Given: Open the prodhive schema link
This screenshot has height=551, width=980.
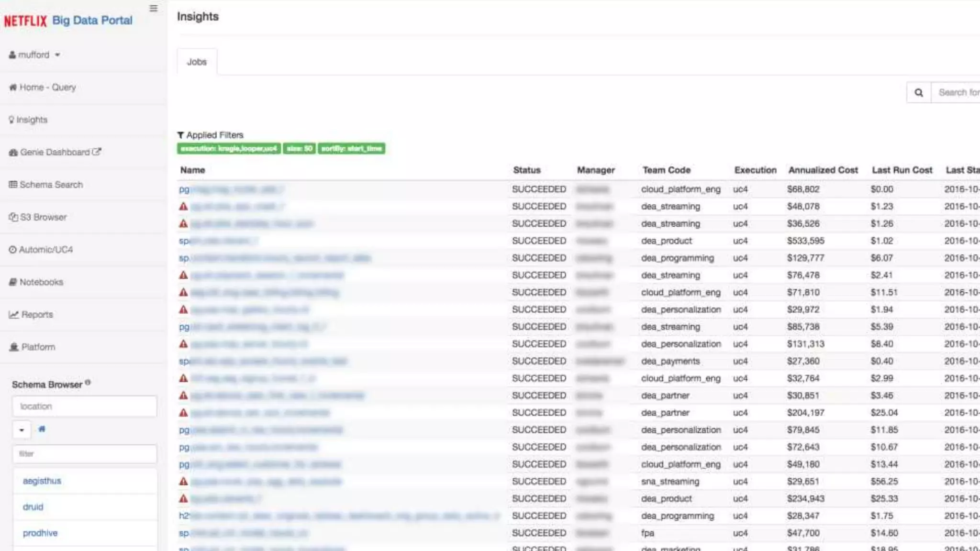Looking at the screenshot, I should tap(40, 533).
